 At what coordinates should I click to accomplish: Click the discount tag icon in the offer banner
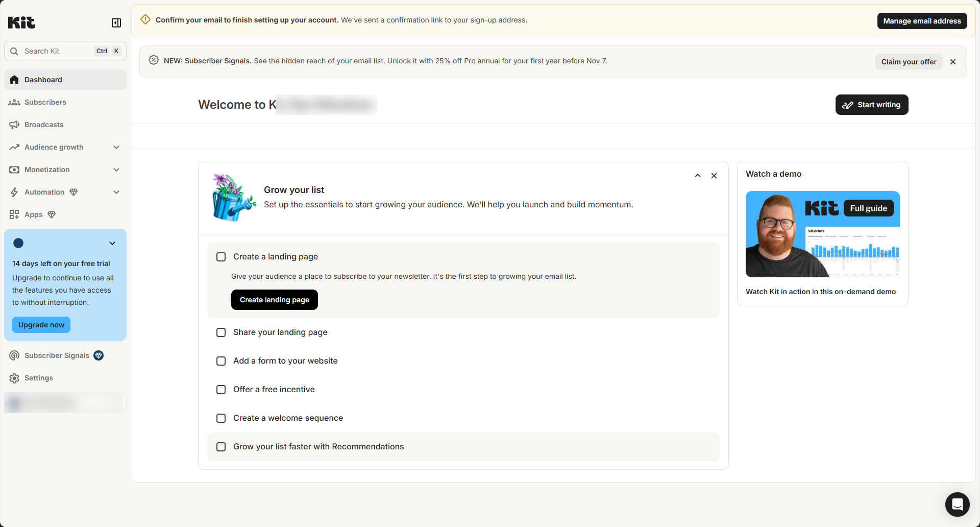154,60
